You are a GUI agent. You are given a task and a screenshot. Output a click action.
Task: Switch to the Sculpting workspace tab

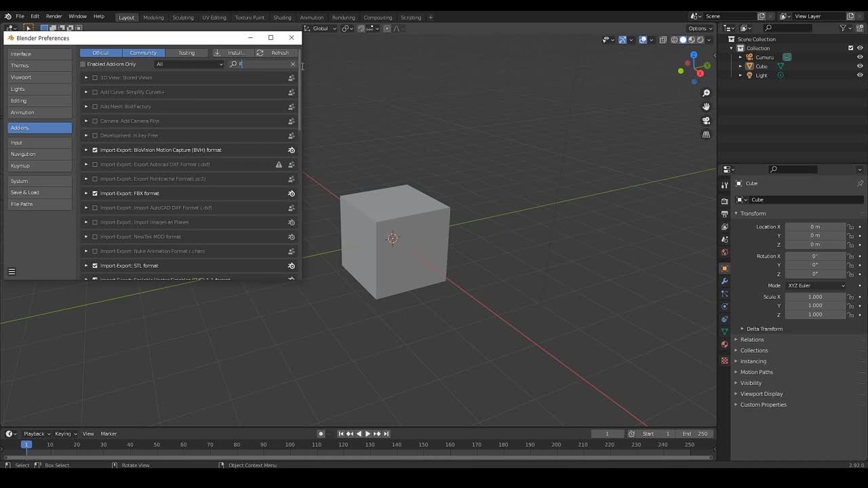[182, 18]
